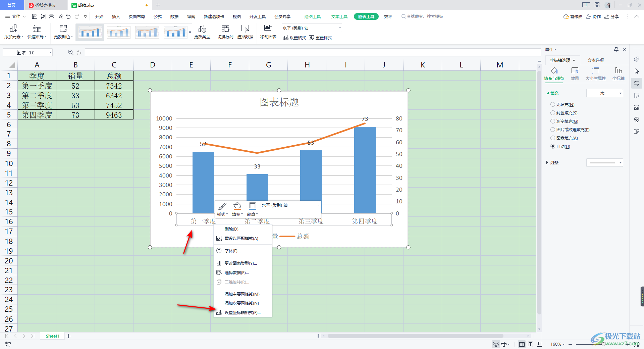The image size is (644, 349).
Task: Click the Save icon in quick toolbar
Action: pyautogui.click(x=35, y=16)
